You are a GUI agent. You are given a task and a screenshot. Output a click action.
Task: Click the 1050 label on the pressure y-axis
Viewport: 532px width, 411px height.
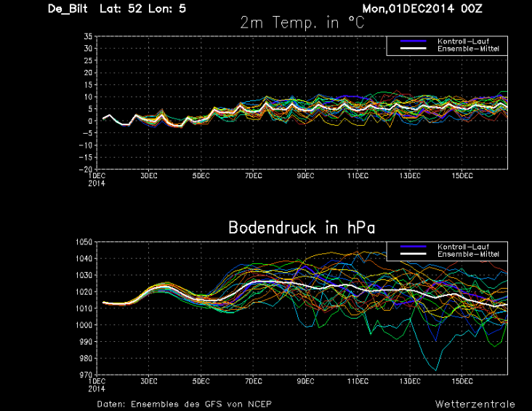84,242
